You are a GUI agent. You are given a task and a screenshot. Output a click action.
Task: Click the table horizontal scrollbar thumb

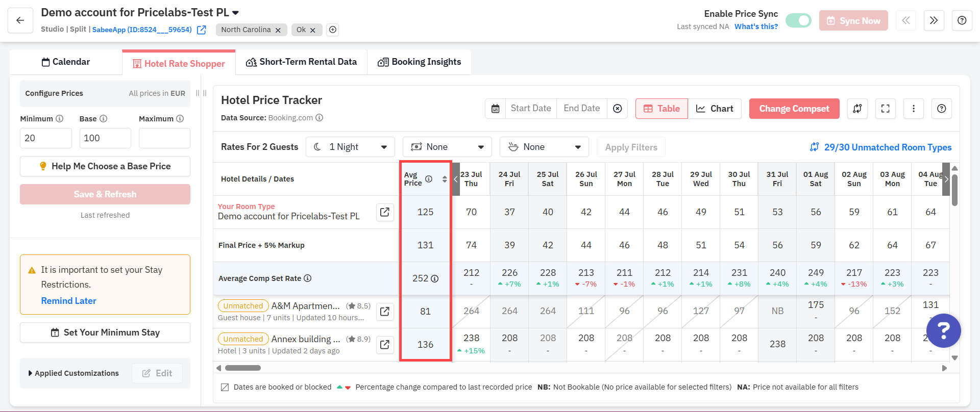(243, 368)
